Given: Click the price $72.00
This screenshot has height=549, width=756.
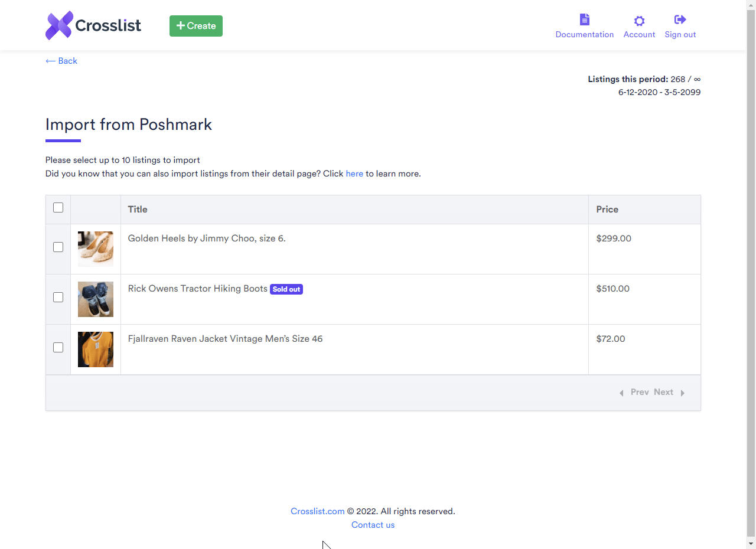Looking at the screenshot, I should tap(611, 339).
